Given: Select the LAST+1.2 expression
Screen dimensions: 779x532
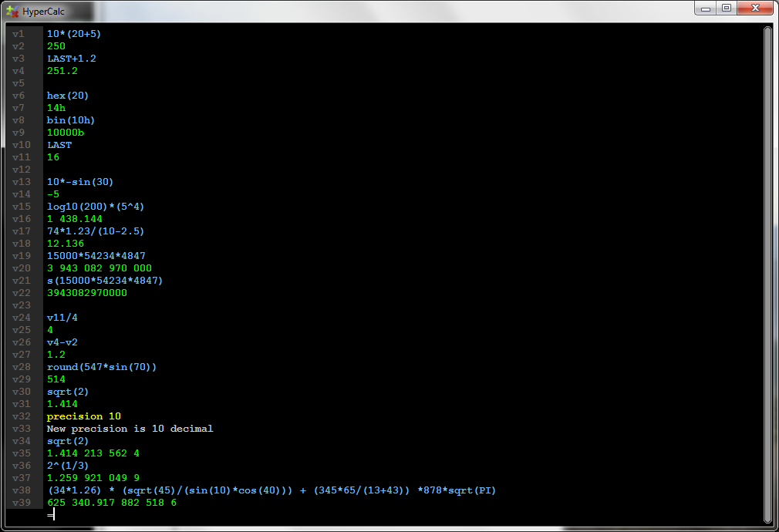Looking at the screenshot, I should (72, 59).
